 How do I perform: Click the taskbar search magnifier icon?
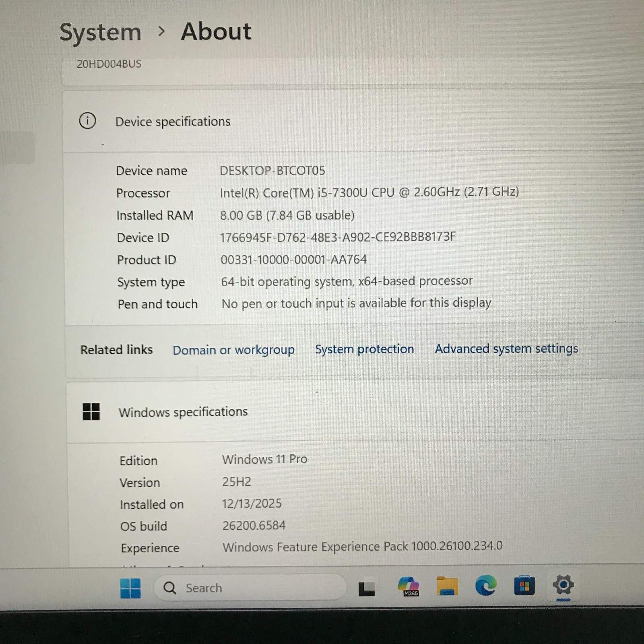(x=170, y=588)
